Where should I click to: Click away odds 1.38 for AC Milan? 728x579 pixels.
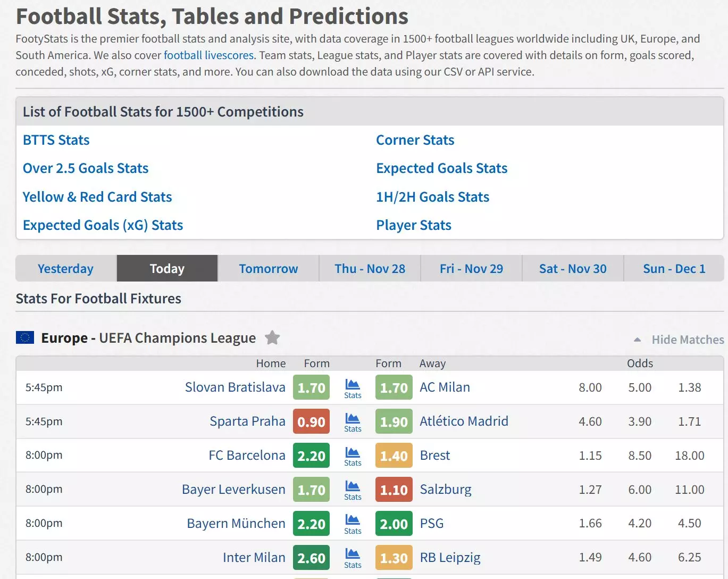point(690,388)
